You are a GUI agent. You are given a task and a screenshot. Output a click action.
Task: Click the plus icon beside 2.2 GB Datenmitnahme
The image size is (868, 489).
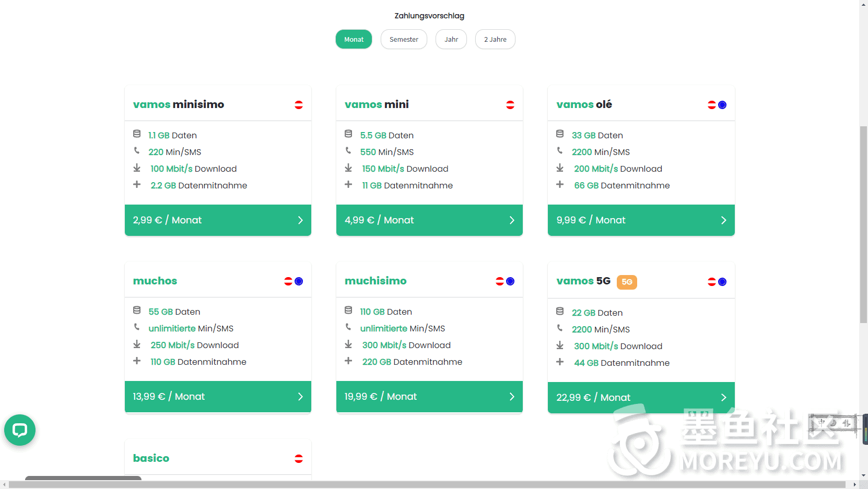click(x=137, y=184)
